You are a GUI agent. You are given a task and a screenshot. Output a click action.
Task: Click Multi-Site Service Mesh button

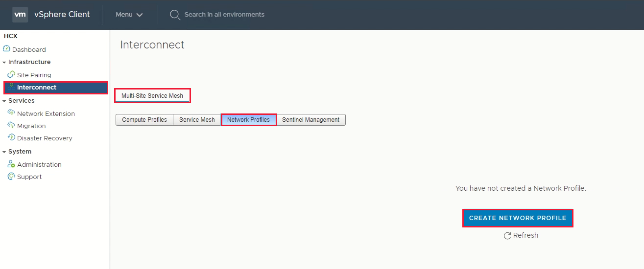click(x=152, y=96)
